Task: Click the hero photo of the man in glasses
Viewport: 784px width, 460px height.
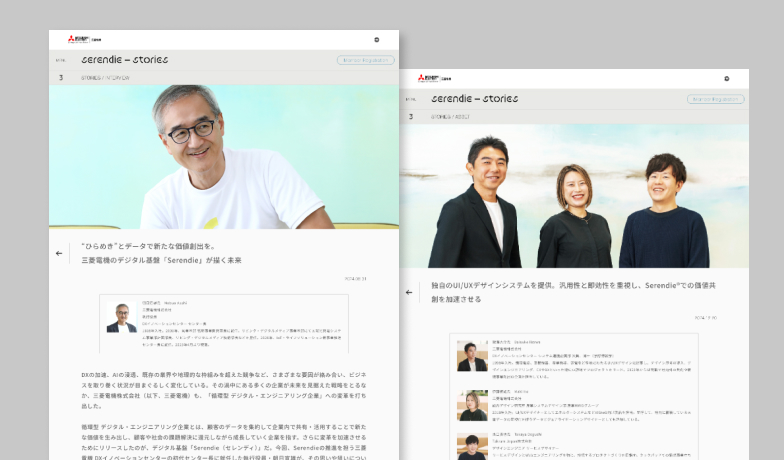Action: click(224, 156)
